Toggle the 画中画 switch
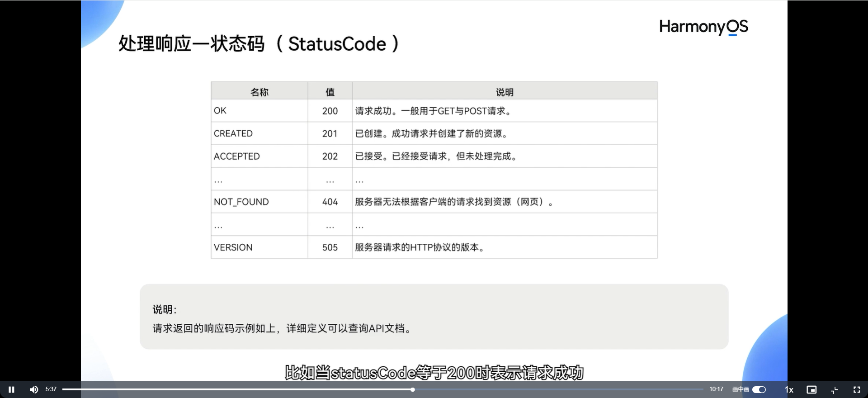Image resolution: width=868 pixels, height=398 pixels. tap(759, 389)
